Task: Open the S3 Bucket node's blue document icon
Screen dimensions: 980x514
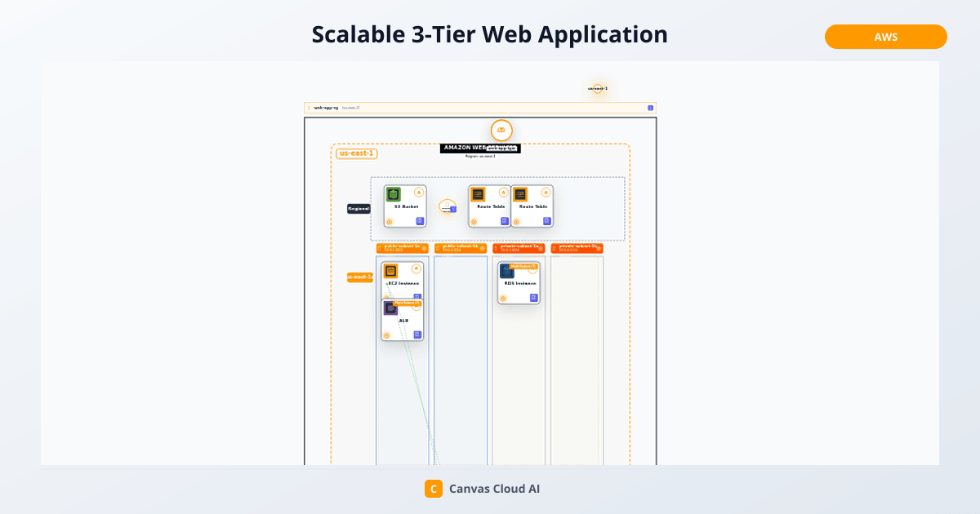Action: click(x=420, y=221)
